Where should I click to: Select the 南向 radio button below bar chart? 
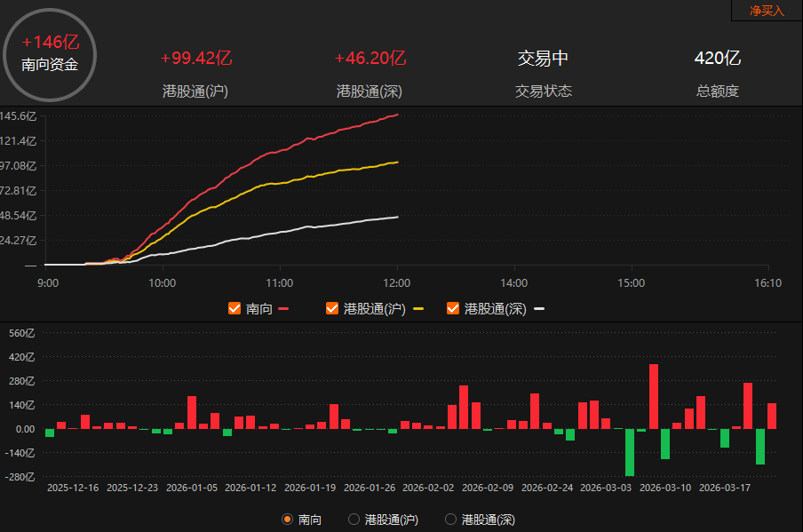point(287,520)
